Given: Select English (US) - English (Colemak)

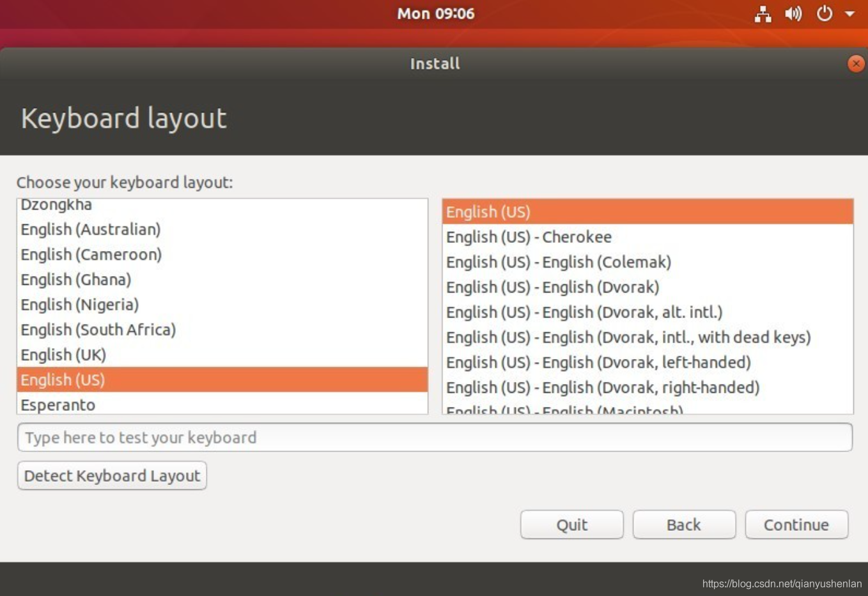Looking at the screenshot, I should point(647,262).
